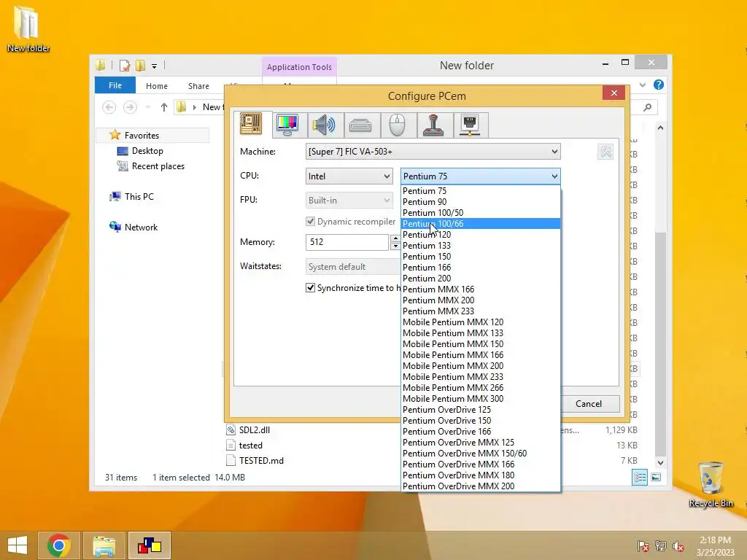Choose Pentium OverDrive 125
Viewport: 747px width, 560px height.
click(481, 410)
